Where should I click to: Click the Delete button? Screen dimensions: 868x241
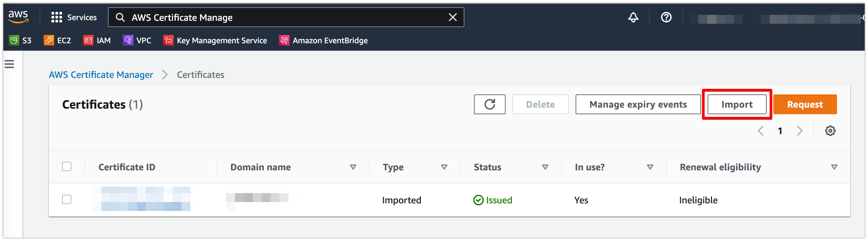[540, 105]
